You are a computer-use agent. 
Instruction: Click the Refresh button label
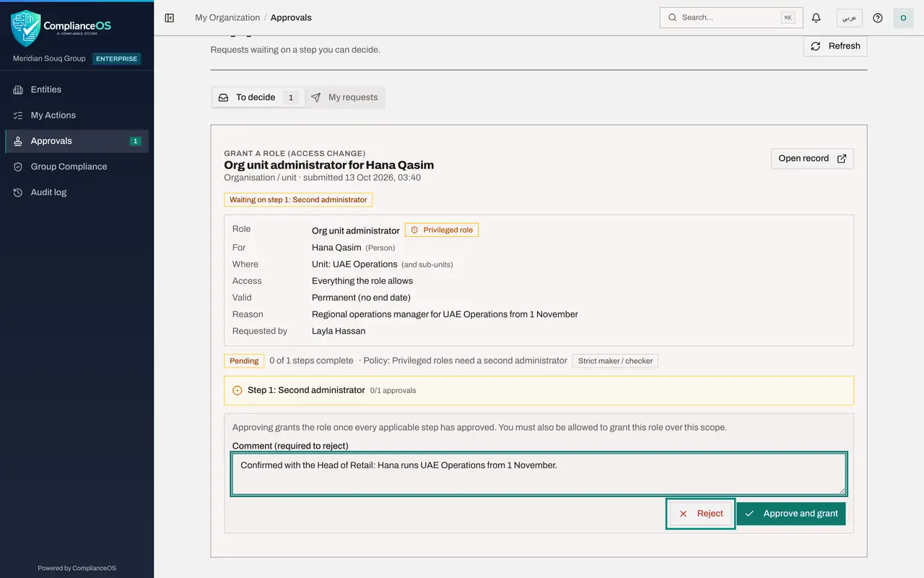[845, 46]
